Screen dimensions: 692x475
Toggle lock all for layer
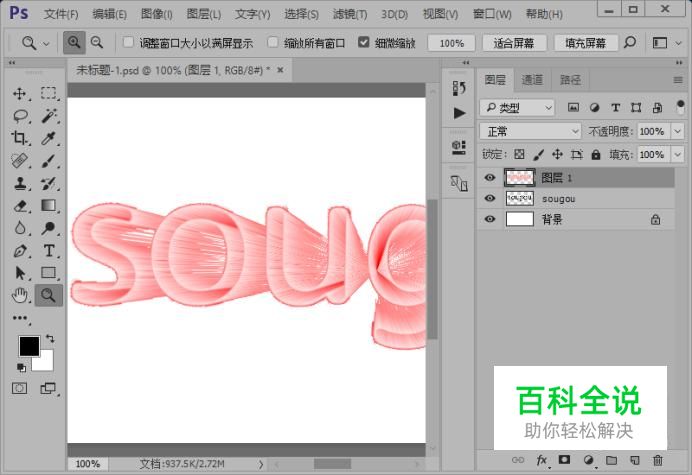tap(596, 154)
